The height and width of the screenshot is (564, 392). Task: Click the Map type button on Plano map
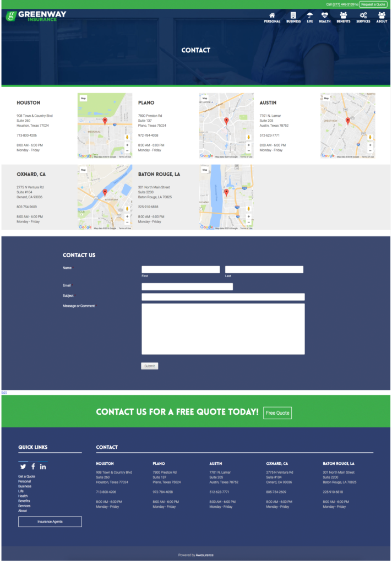[x=205, y=98]
